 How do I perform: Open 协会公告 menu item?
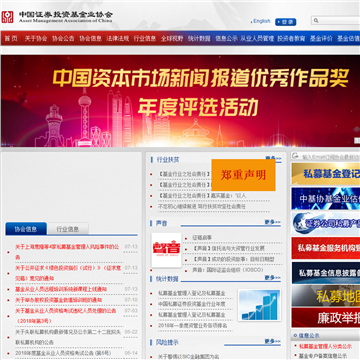coord(63,38)
